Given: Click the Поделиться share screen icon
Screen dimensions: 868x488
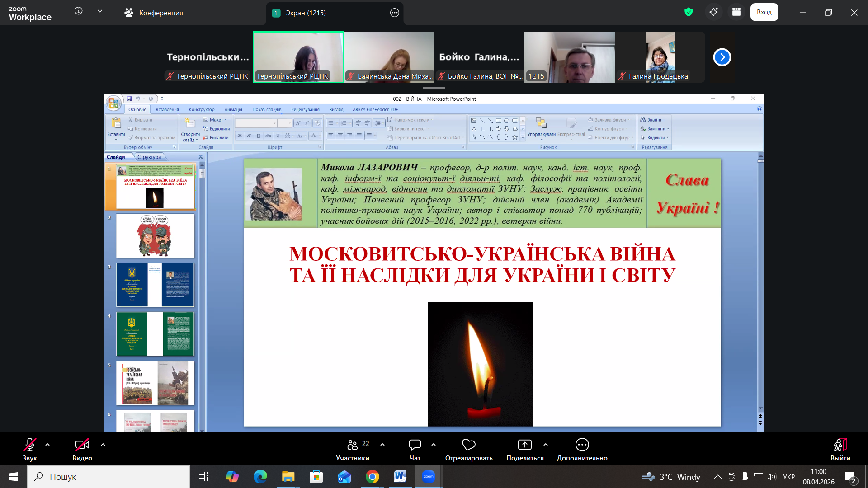Looking at the screenshot, I should tap(524, 445).
